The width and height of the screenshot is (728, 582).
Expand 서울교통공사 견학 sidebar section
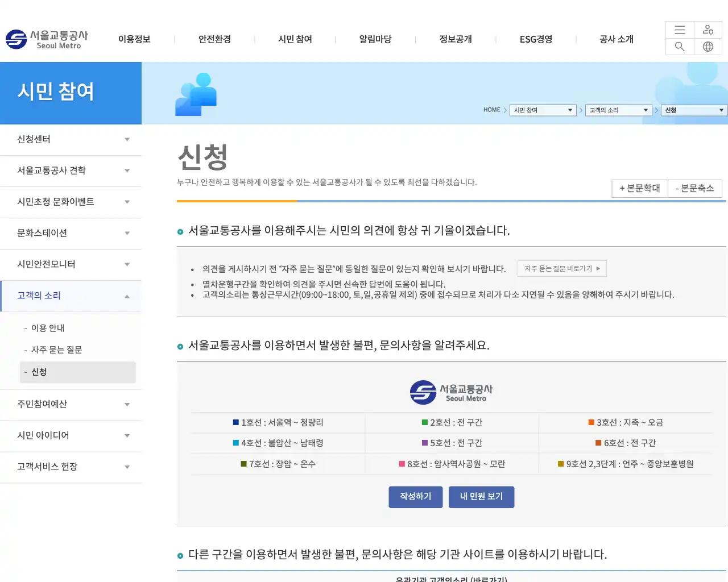(x=71, y=171)
